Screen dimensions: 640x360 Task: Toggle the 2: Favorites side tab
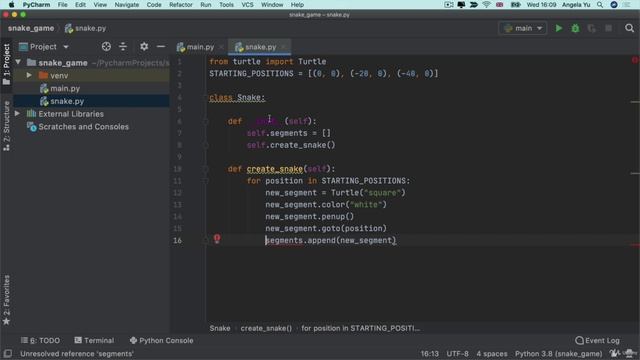click(x=6, y=300)
